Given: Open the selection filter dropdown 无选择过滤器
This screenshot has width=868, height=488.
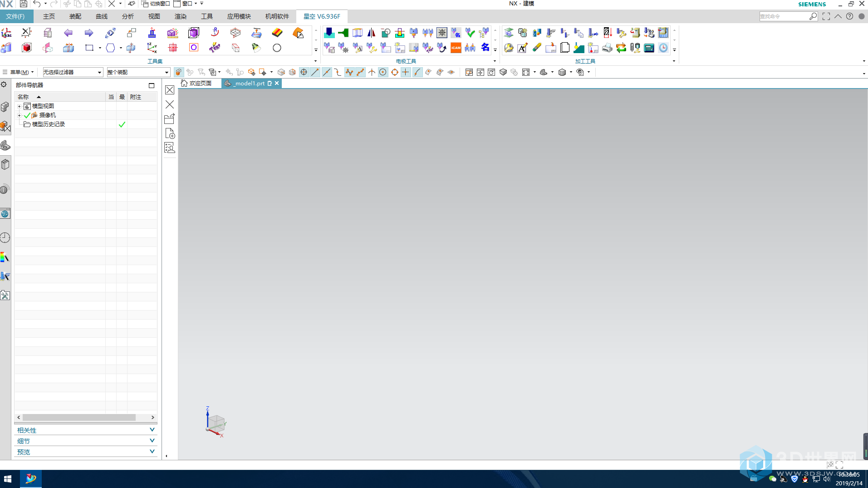Looking at the screenshot, I should pos(73,72).
